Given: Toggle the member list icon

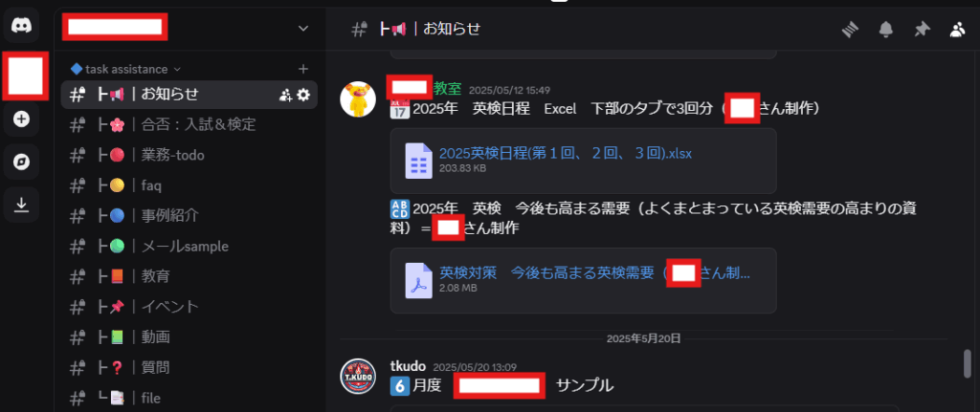Looking at the screenshot, I should click(957, 30).
